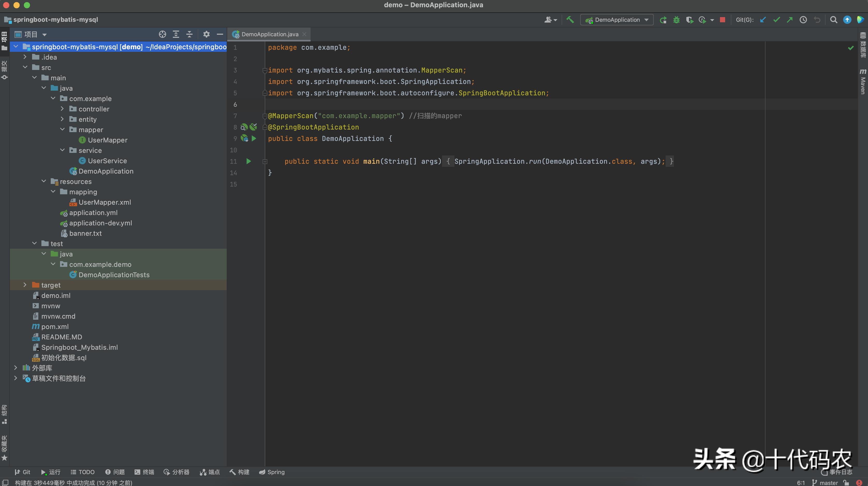Expand the target folder

pos(25,285)
